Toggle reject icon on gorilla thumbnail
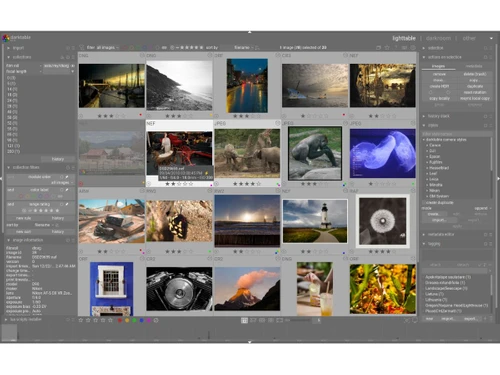Screen dimensions: 500x375 click(x=284, y=184)
